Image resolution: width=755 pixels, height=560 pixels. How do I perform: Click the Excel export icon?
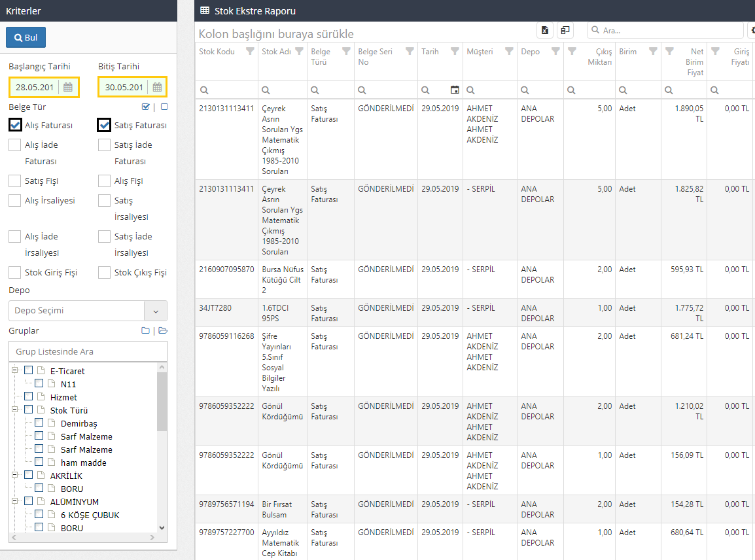pyautogui.click(x=544, y=30)
